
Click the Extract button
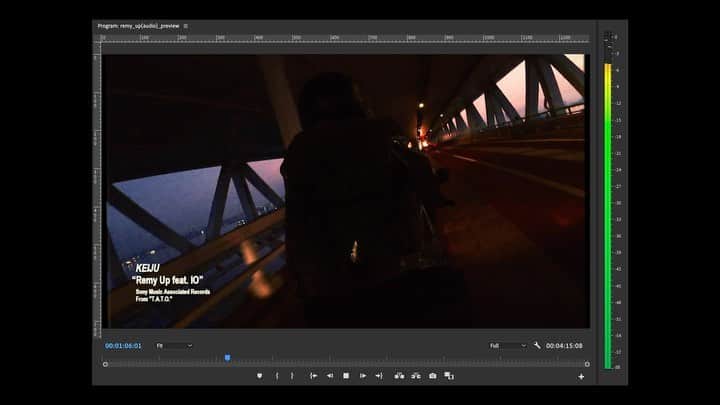416,376
